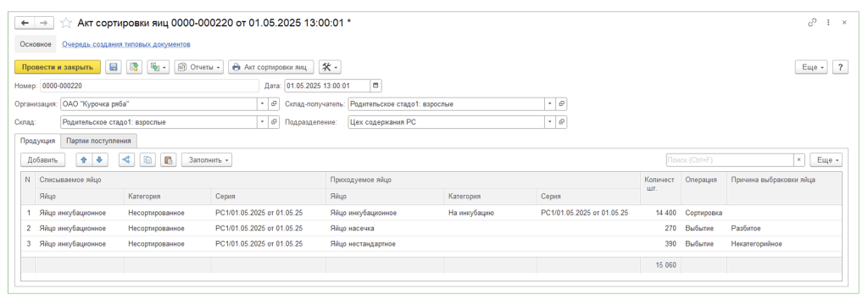Click the Подразделение field Цех содержания РС

[446, 122]
